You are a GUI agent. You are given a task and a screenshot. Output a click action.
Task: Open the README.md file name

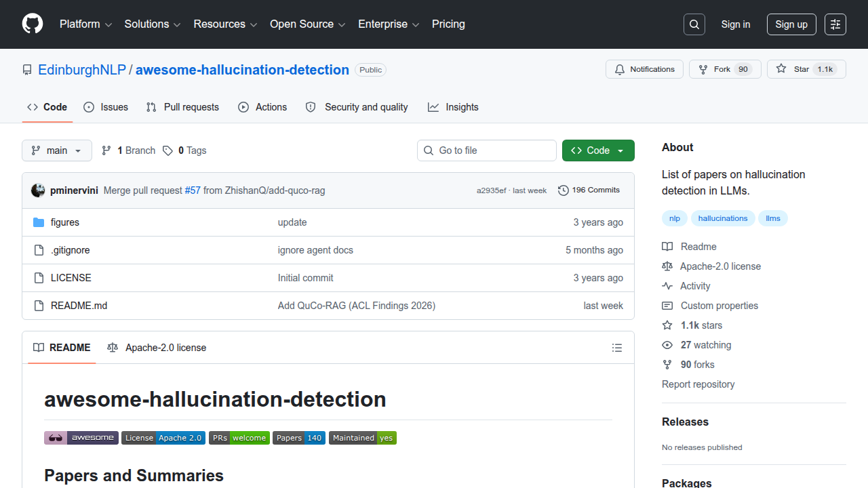[79, 306]
